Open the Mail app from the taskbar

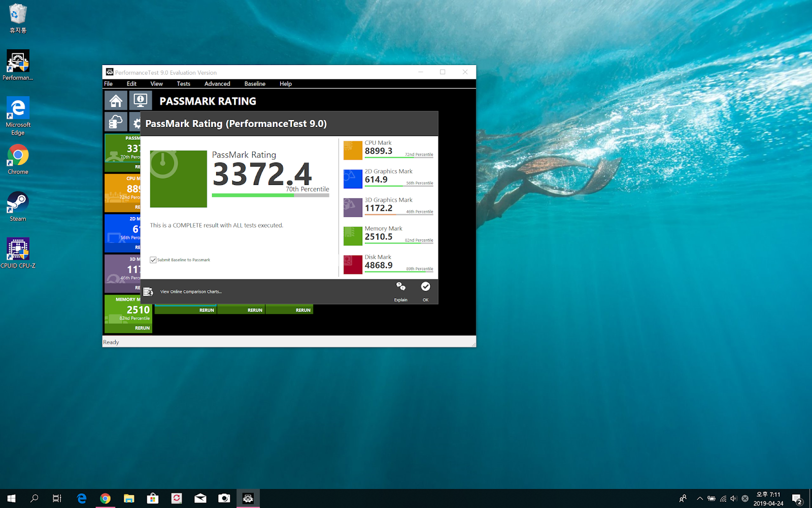(200, 498)
